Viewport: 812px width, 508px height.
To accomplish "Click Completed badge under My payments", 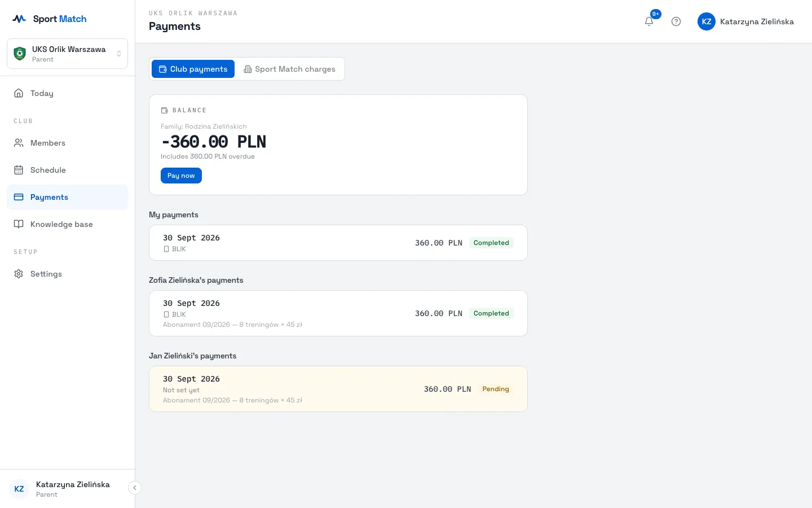I will pos(491,243).
